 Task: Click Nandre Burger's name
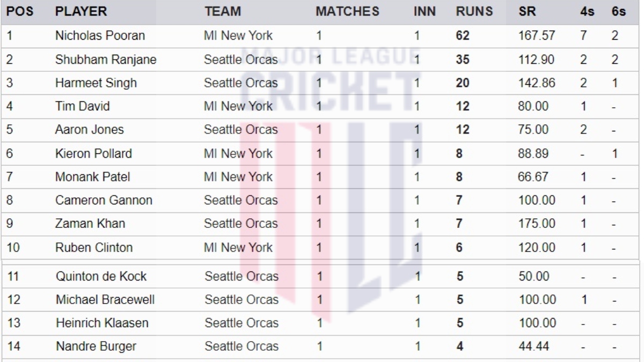pyautogui.click(x=96, y=346)
